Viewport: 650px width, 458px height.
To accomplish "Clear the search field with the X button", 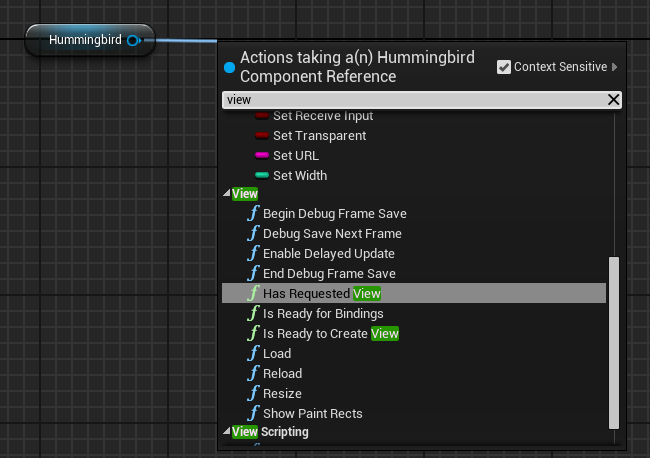I will [613, 100].
